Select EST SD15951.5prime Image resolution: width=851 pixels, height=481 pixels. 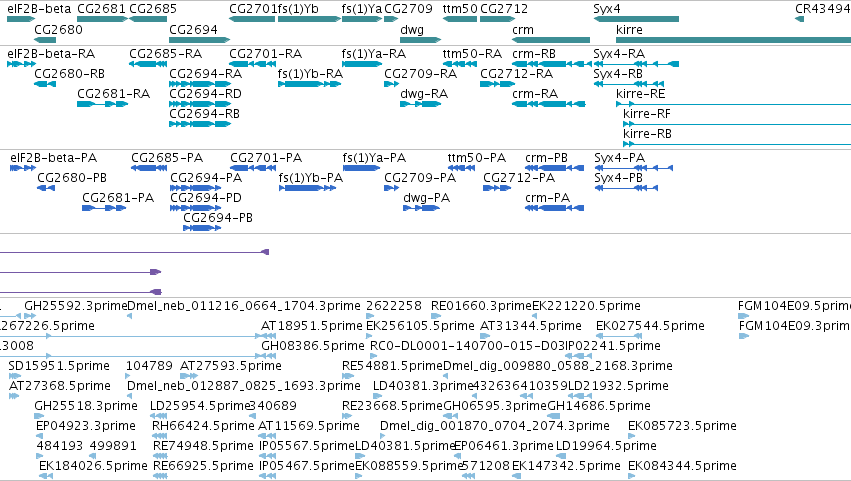(59, 366)
